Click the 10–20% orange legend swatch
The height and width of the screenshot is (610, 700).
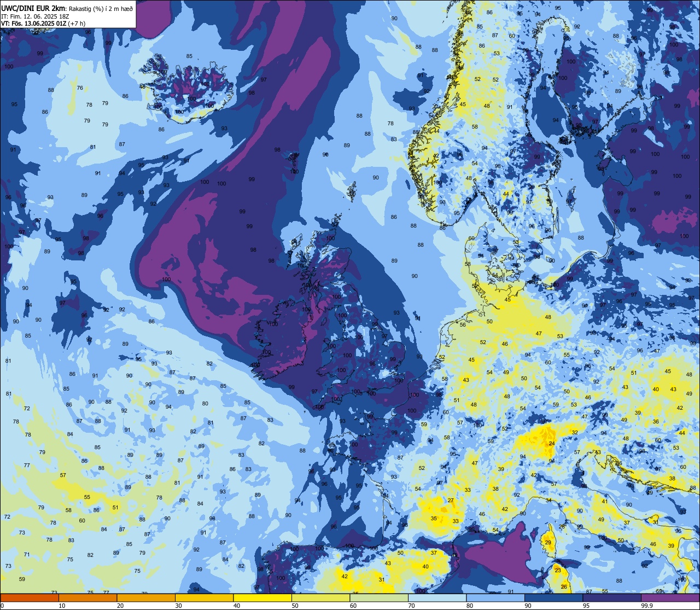point(87,597)
